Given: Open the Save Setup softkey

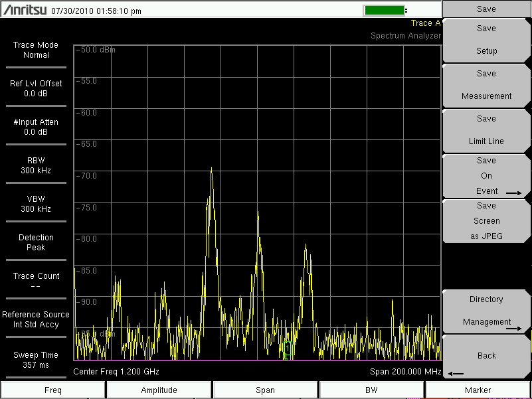Looking at the screenshot, I should pyautogui.click(x=487, y=40).
